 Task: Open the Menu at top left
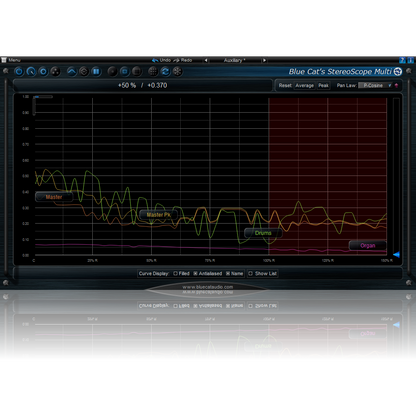click(11, 60)
